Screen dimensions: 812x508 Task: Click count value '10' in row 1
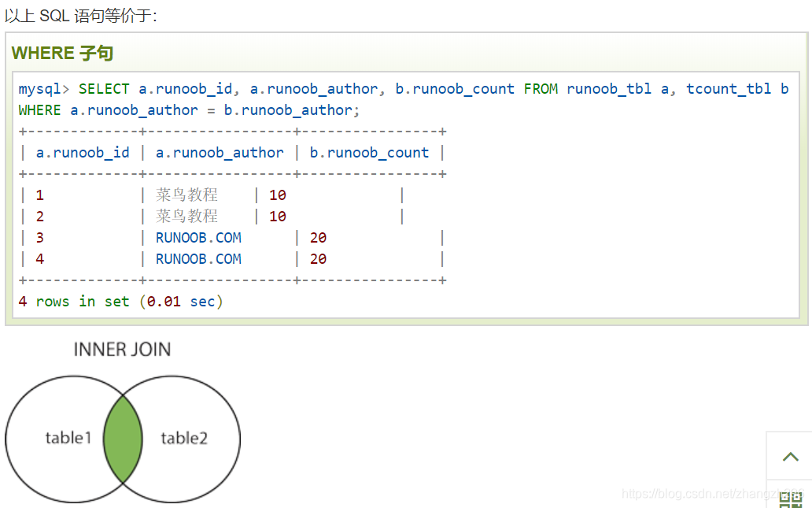point(278,195)
